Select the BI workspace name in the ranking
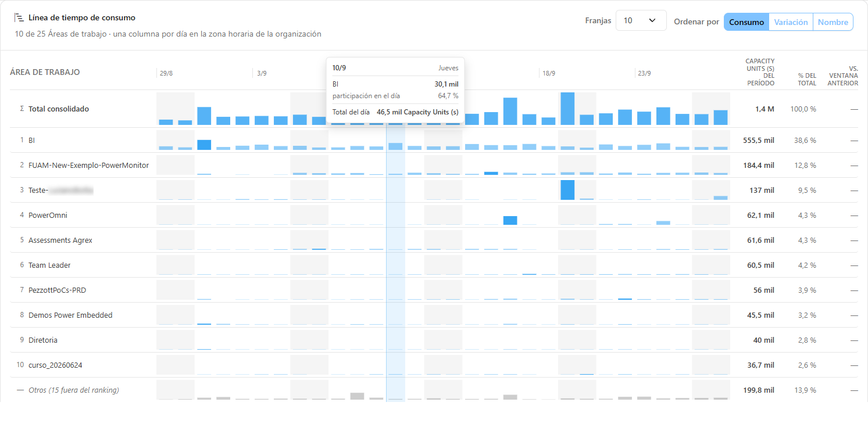 pos(32,141)
